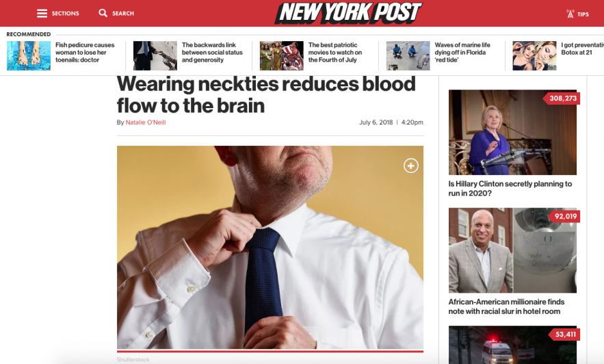The width and height of the screenshot is (604, 364).
Task: Expand the necktie photo with plus icon
Action: pyautogui.click(x=411, y=166)
